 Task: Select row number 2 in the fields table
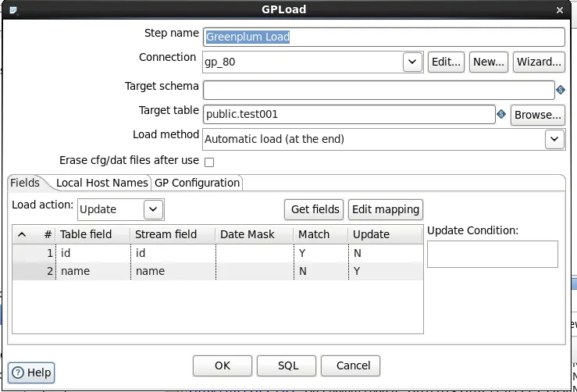(x=34, y=271)
